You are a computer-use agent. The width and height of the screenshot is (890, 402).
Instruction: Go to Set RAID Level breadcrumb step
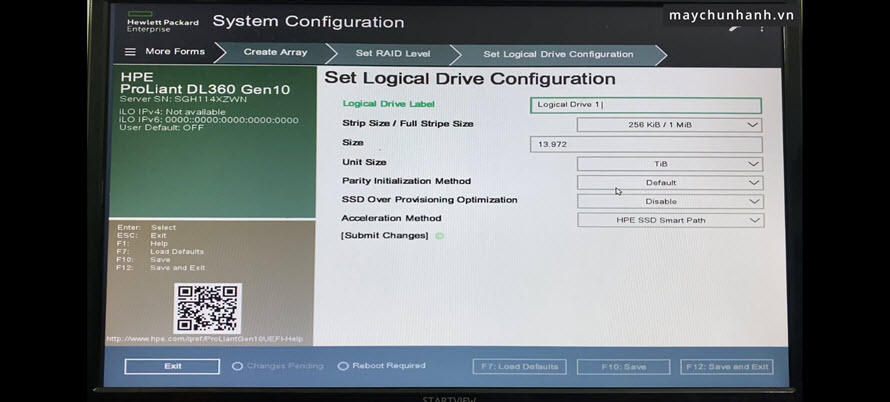click(x=393, y=53)
